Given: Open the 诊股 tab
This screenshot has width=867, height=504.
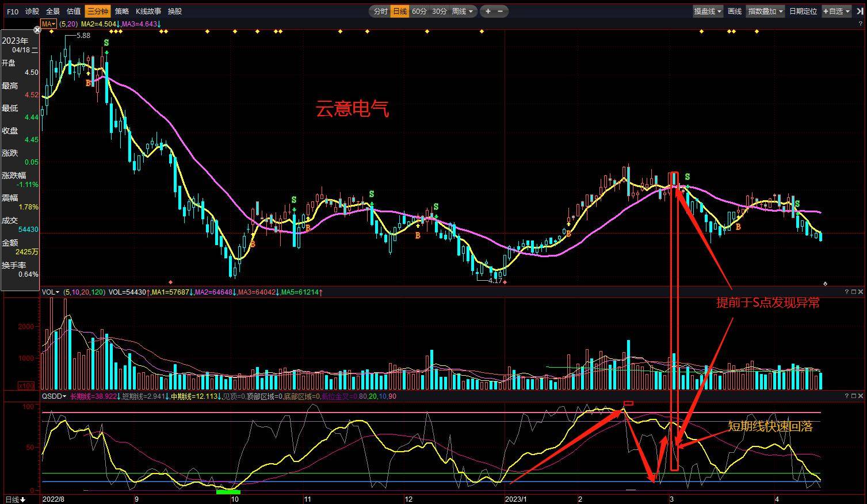Looking at the screenshot, I should point(32,11).
